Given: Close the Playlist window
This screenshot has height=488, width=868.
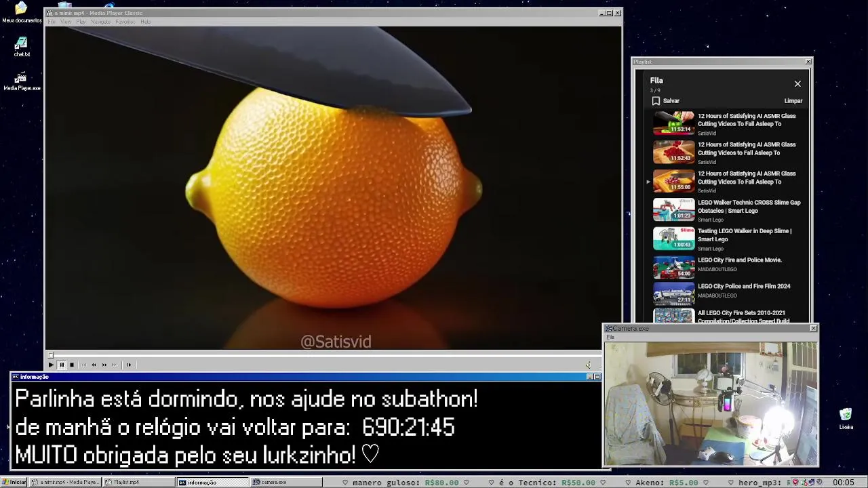Looking at the screenshot, I should pos(808,62).
